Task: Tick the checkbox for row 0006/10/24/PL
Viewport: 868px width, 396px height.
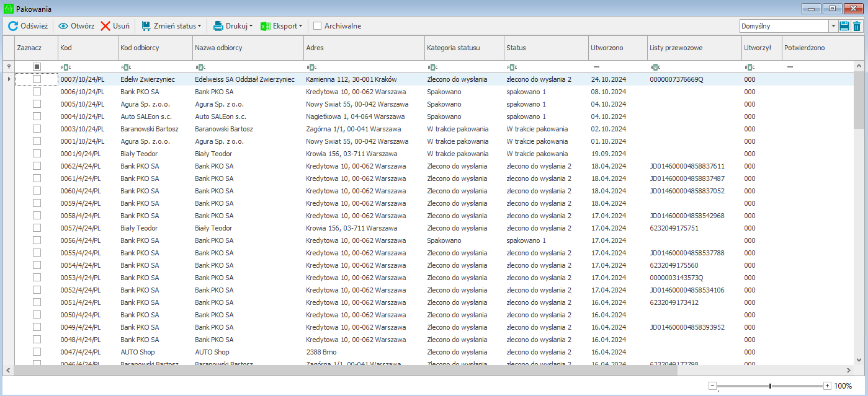Action: 37,92
